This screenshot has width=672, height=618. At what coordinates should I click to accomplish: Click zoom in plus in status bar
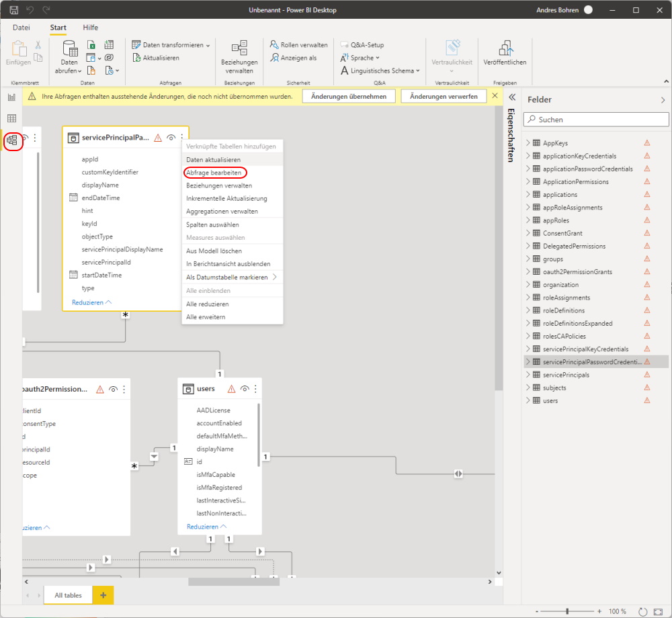599,611
